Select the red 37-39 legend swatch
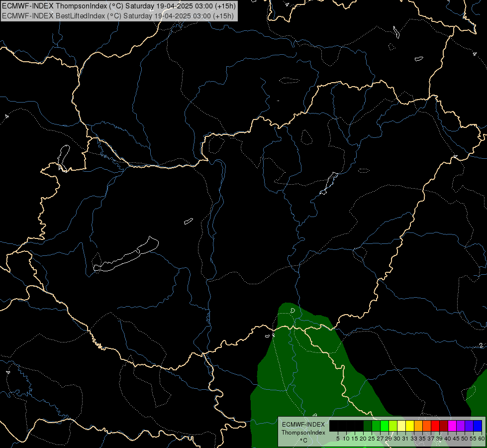Viewport: 487px width, 448px height. click(x=435, y=426)
